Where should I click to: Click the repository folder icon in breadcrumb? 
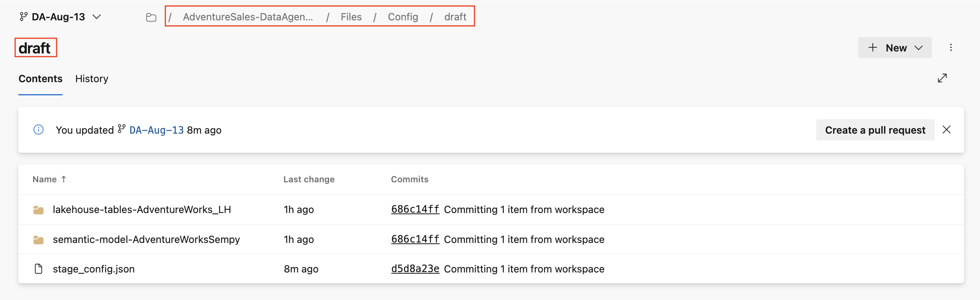point(151,17)
